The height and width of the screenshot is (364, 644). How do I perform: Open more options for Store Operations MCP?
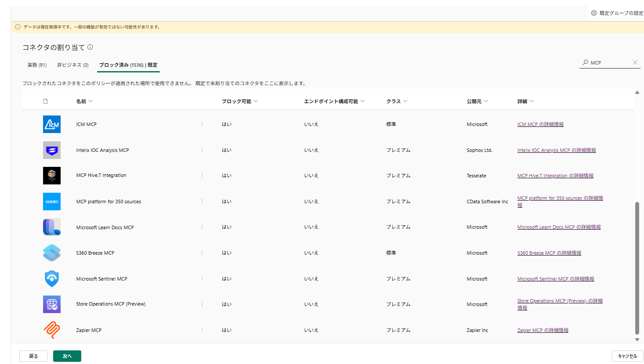202,304
